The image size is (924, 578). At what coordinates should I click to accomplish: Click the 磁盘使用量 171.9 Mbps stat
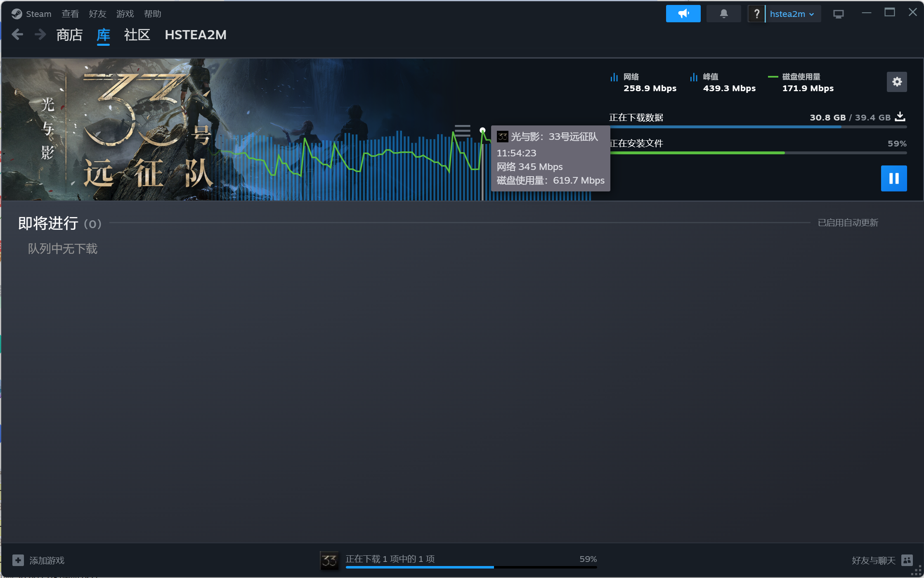[801, 83]
